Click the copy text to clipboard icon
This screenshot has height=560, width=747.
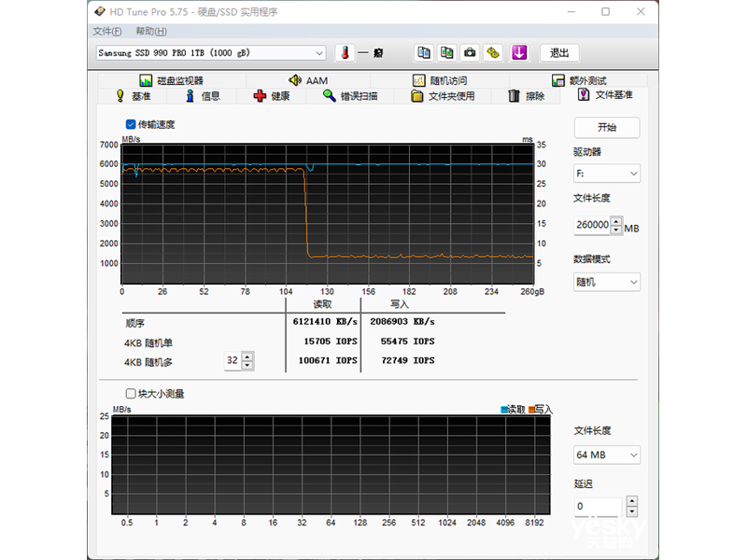[424, 53]
